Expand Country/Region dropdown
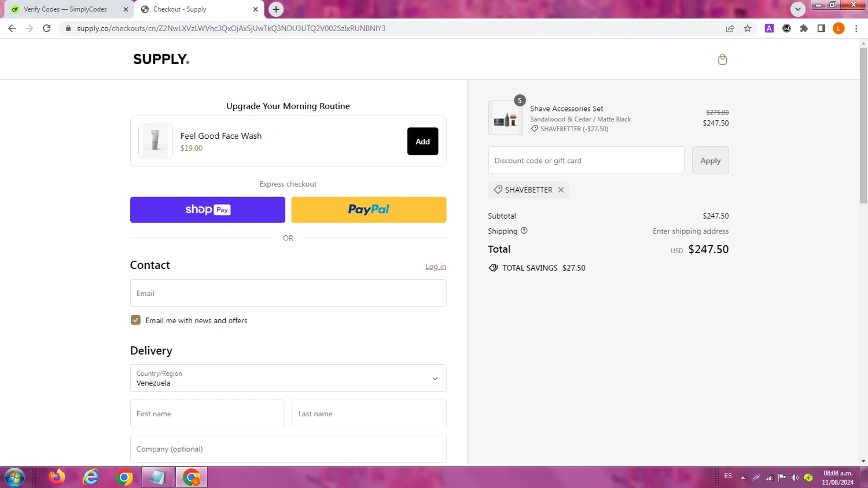 (x=288, y=378)
